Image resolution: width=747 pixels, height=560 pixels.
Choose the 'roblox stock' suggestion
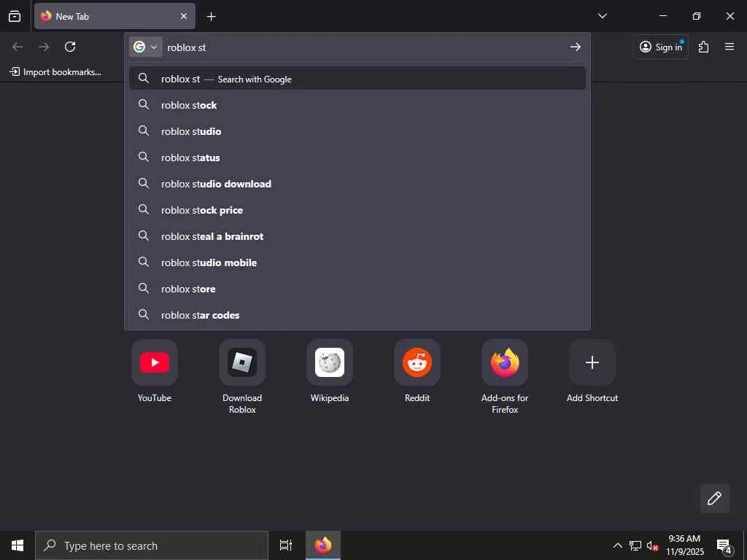[x=357, y=105]
